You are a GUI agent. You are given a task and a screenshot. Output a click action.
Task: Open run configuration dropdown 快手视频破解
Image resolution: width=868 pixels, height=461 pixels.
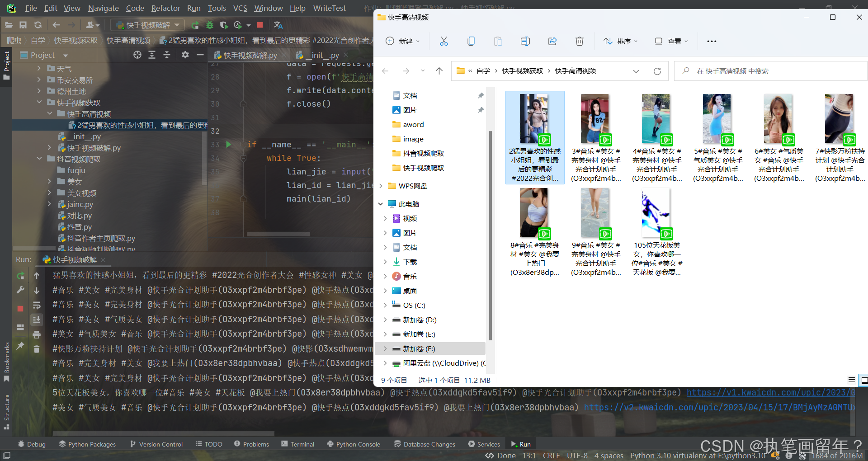tap(147, 25)
